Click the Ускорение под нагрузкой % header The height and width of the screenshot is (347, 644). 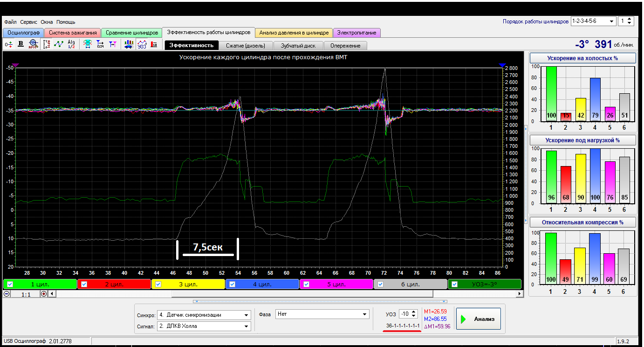(583, 140)
